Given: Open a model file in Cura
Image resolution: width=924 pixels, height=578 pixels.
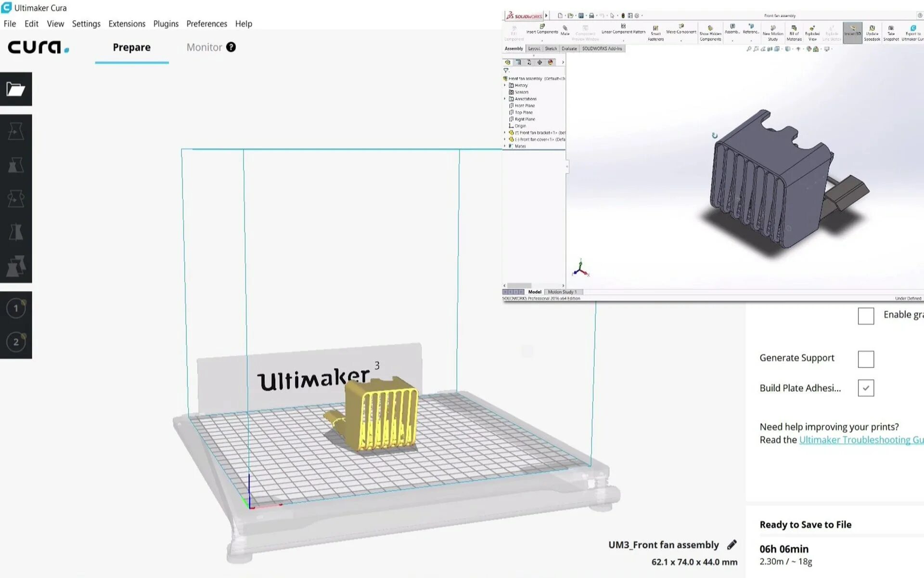Looking at the screenshot, I should [16, 89].
